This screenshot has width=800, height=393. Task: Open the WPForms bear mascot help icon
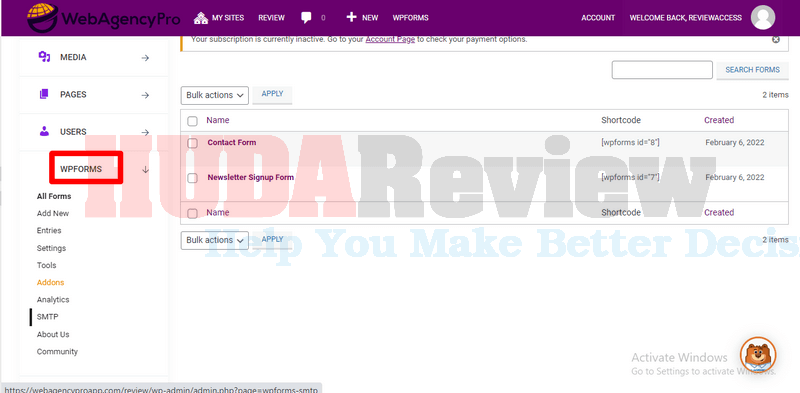(x=758, y=354)
